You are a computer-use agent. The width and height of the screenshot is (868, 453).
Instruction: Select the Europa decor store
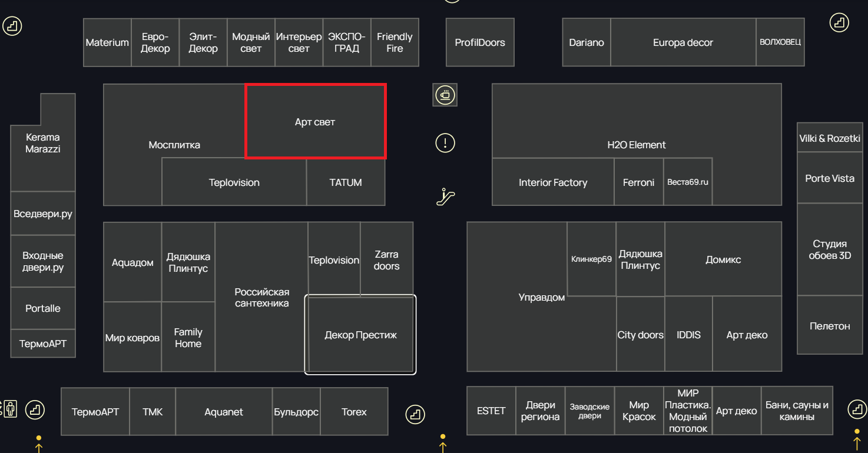point(683,42)
